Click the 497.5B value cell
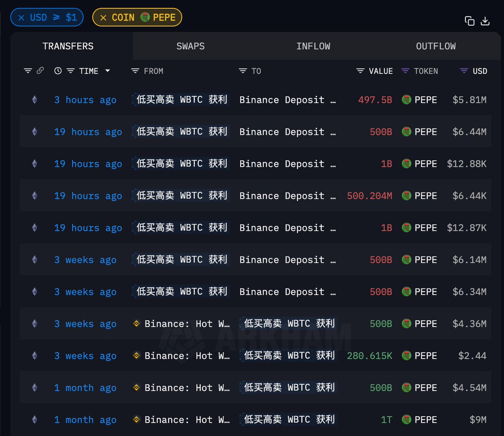The image size is (504, 436). [x=375, y=100]
